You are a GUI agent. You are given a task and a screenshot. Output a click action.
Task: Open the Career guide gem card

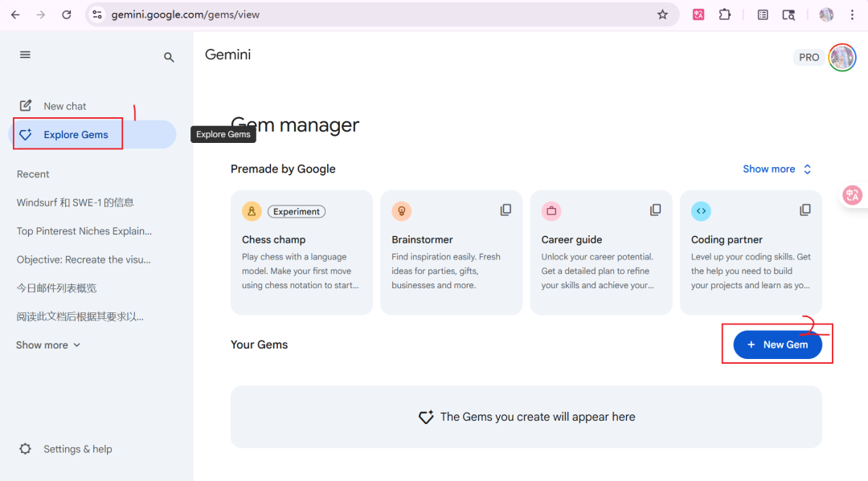[601, 253]
